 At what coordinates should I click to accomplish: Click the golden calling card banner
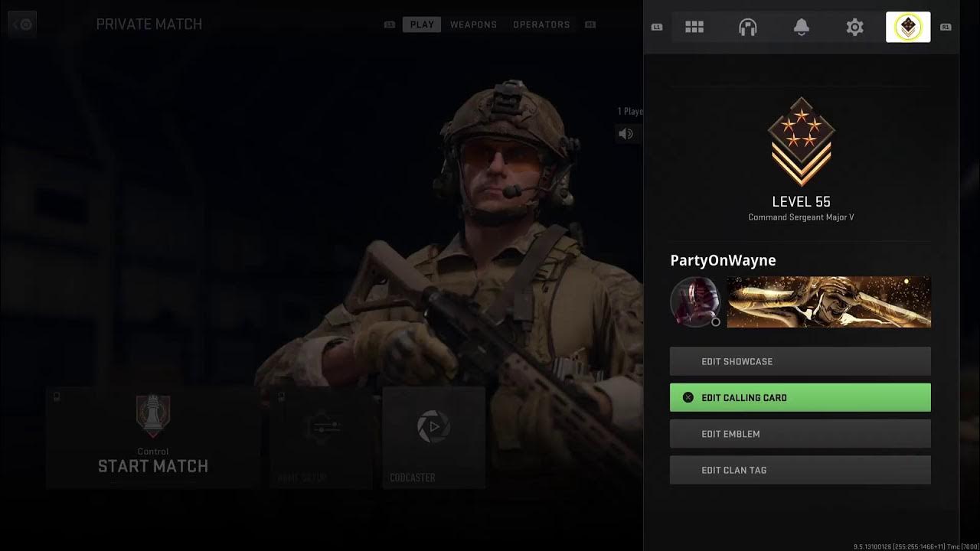click(828, 302)
